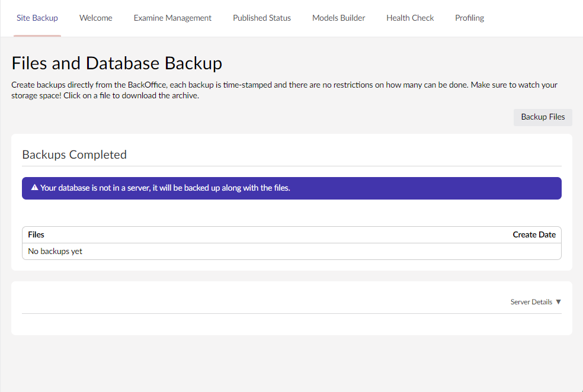Click the Server Details down arrow

(x=558, y=302)
